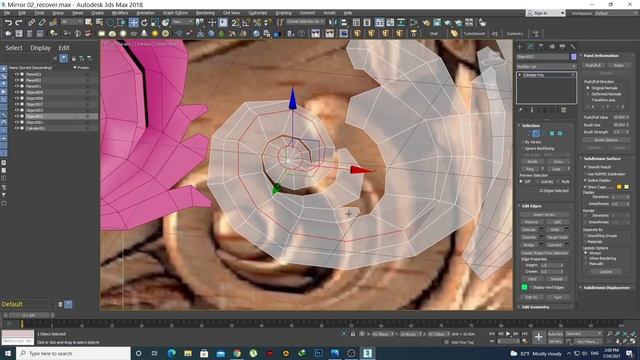Click the Create Shape From Selection button
Screen dimensions: 640x360
[x=544, y=253]
